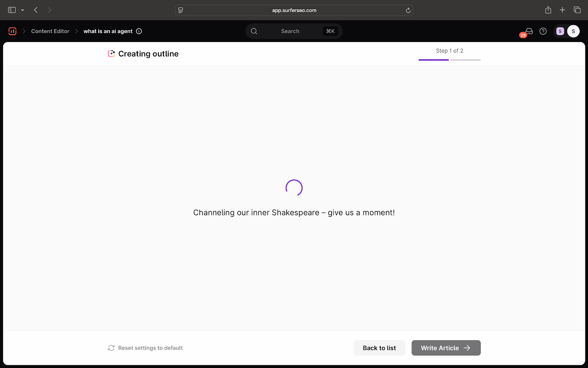Open the info icon beside the article title
Screen dimensions: 588x368
(139, 31)
